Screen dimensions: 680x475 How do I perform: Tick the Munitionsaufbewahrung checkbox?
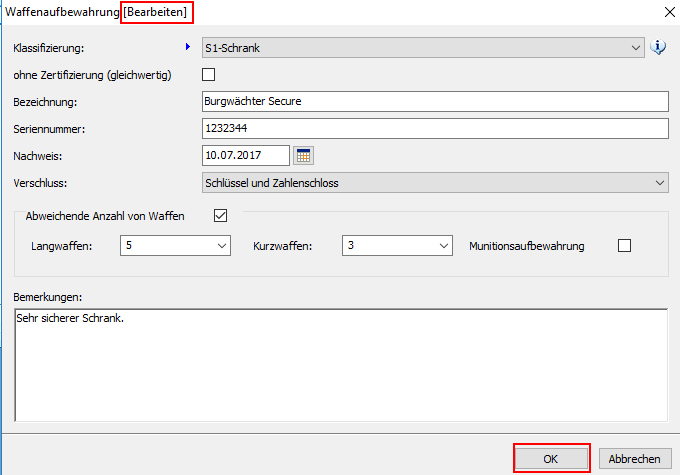[x=625, y=246]
